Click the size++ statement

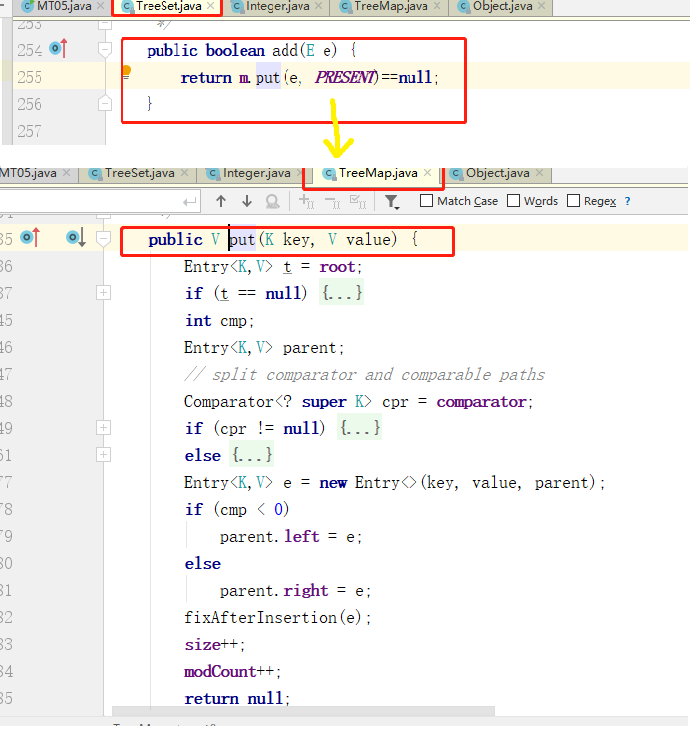tap(214, 645)
